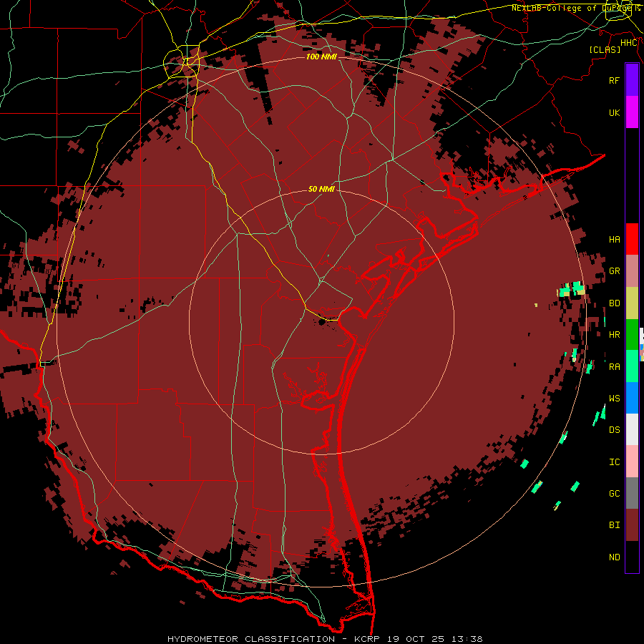The height and width of the screenshot is (644, 644).
Task: Pick the dusty pink GR legend swatch
Action: coord(632,271)
